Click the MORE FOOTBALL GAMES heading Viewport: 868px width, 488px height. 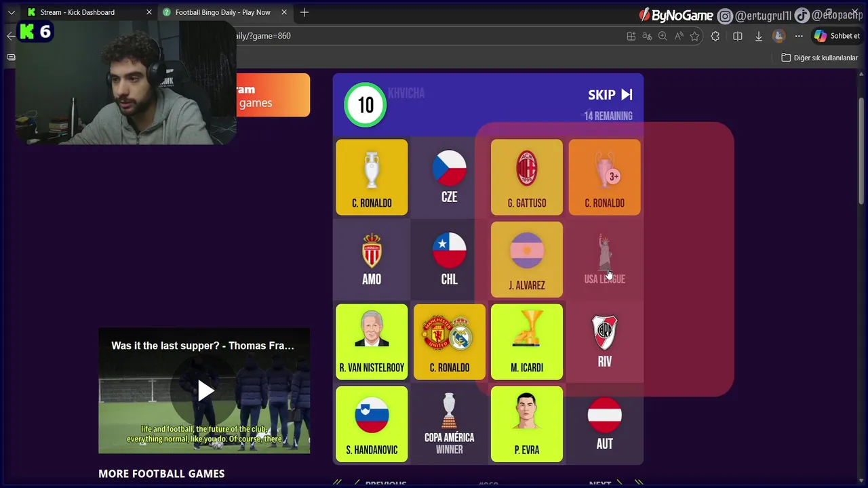click(x=161, y=474)
